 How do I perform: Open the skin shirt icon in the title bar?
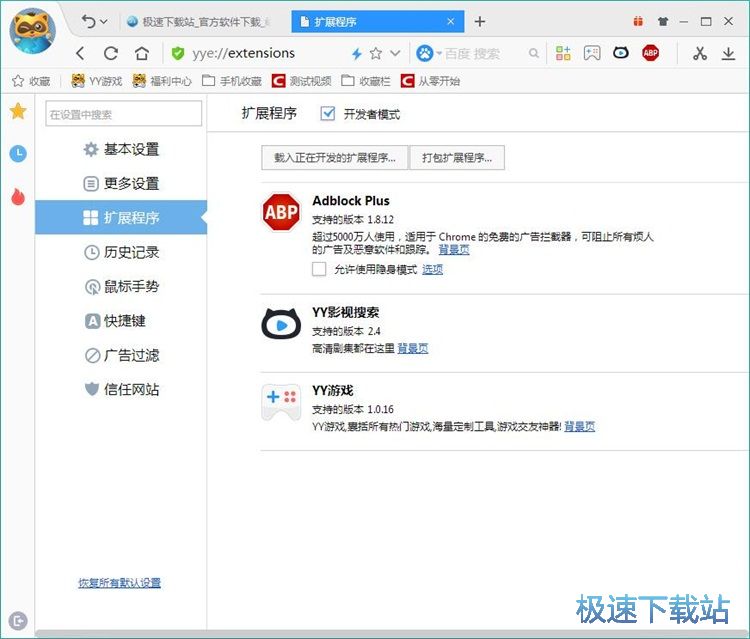tap(663, 22)
